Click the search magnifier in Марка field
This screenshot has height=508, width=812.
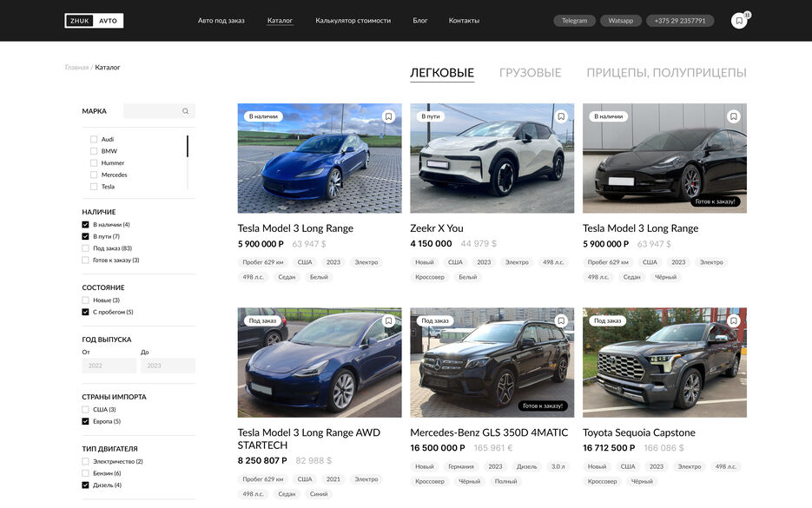[x=185, y=111]
